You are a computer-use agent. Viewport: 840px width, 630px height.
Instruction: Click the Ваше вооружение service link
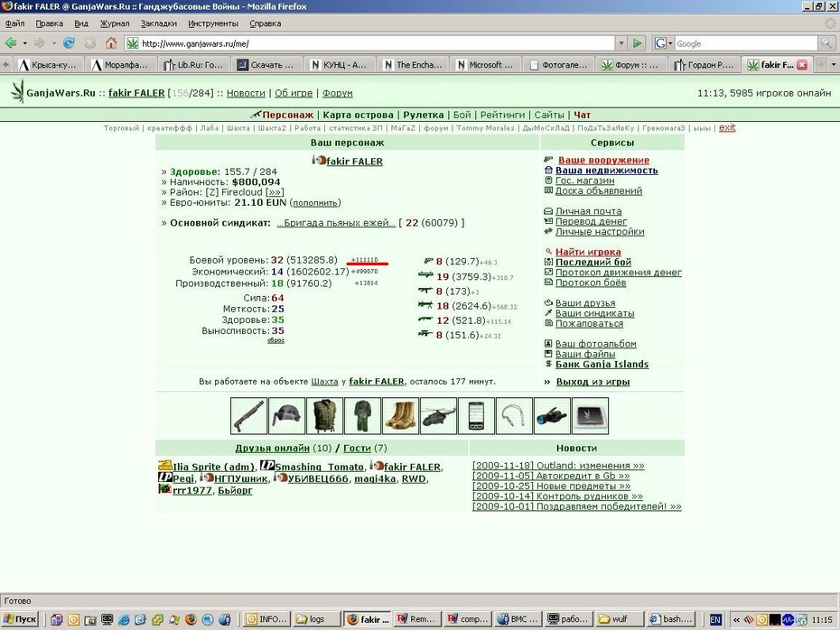pos(603,160)
